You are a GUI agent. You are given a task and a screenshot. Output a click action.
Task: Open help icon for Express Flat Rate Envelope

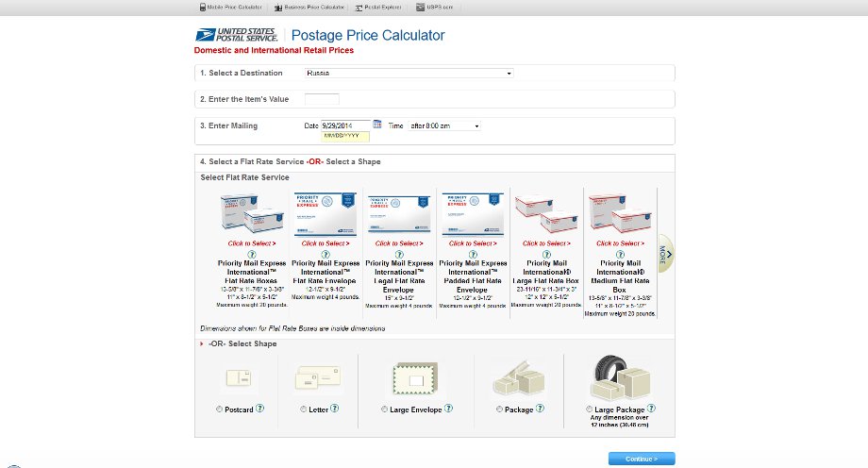point(325,254)
